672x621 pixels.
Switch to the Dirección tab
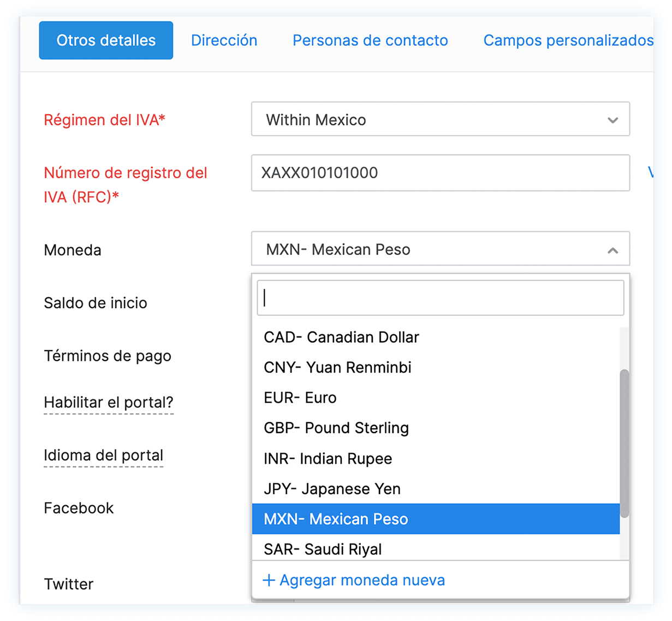[224, 40]
